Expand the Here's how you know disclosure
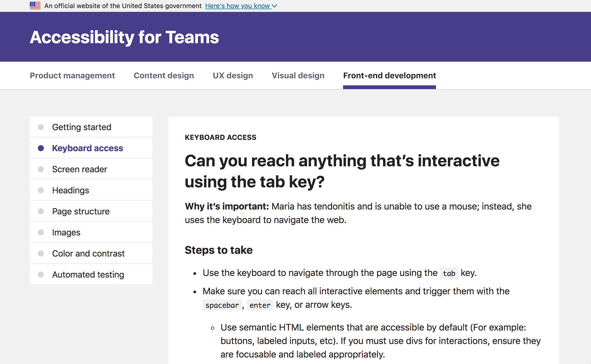 [238, 6]
